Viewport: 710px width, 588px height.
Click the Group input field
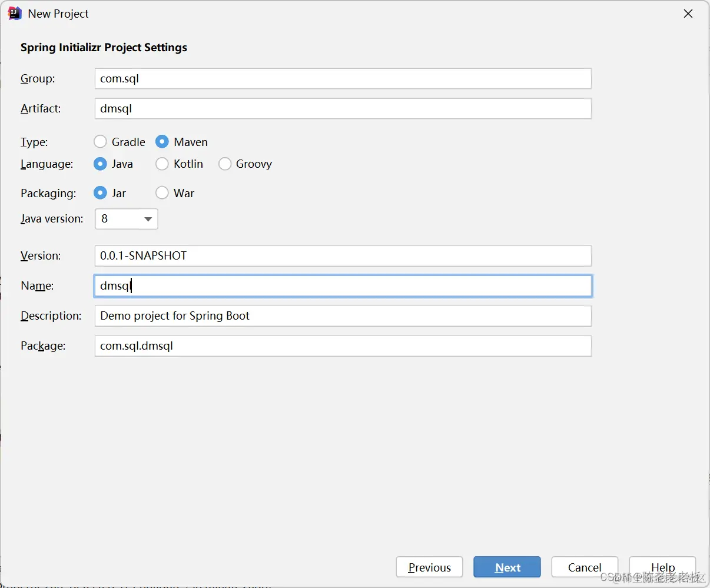[x=343, y=79]
